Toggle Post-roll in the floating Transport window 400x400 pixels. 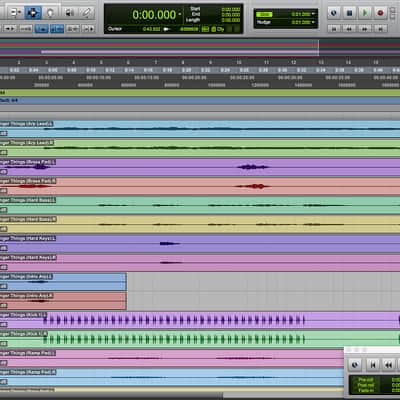pos(366,385)
